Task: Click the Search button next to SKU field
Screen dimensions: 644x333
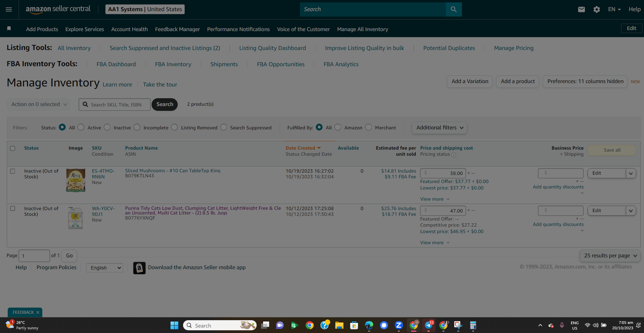Action: pyautogui.click(x=164, y=104)
